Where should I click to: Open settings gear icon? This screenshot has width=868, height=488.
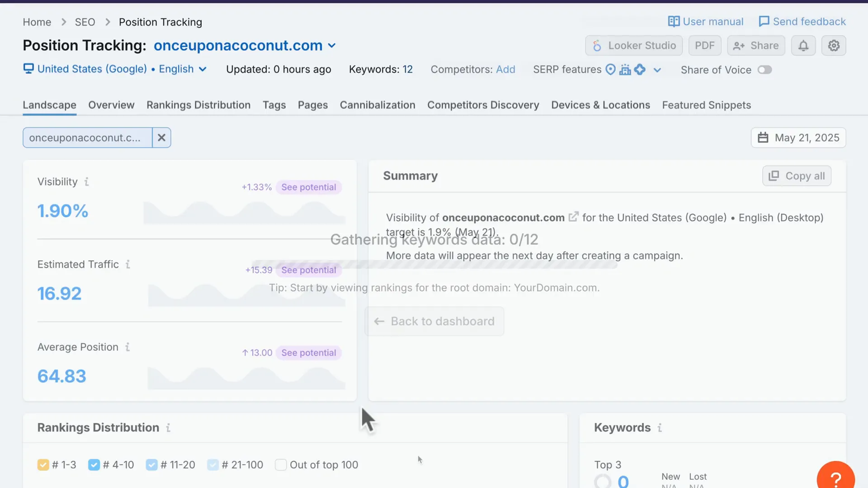(834, 46)
